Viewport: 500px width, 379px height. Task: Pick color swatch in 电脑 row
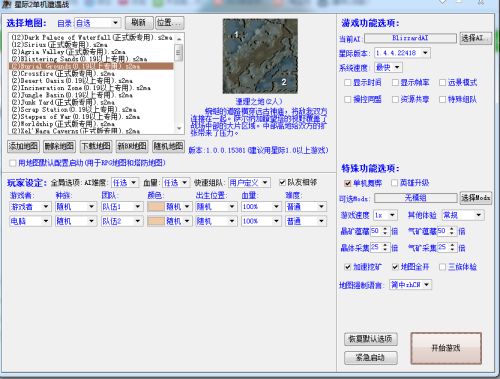pyautogui.click(x=156, y=221)
